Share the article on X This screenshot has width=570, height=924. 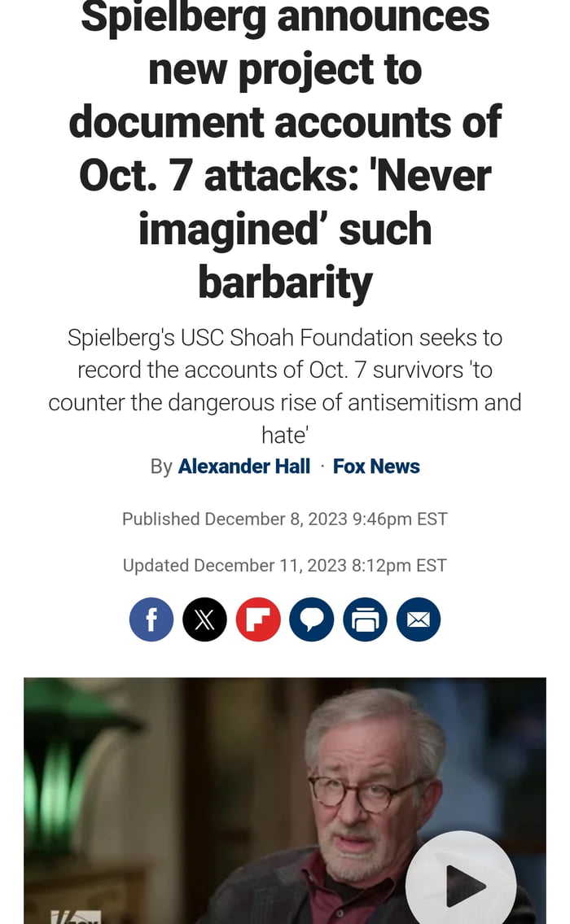204,620
